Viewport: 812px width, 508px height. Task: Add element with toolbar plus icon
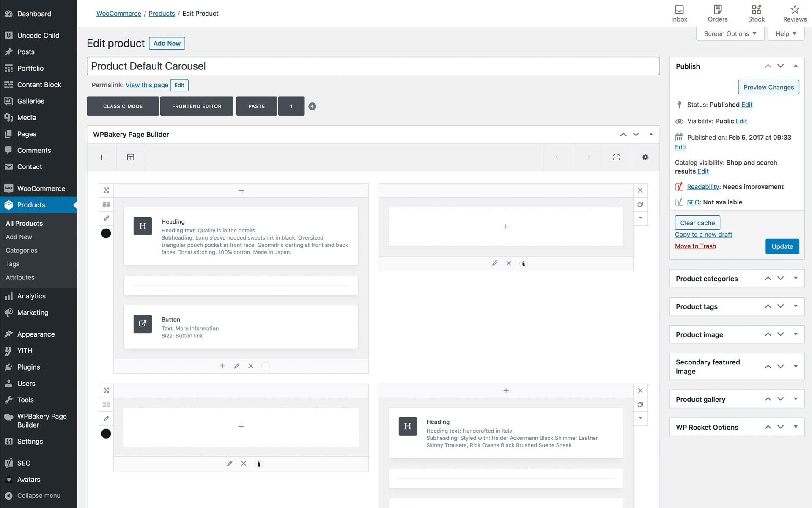point(101,157)
